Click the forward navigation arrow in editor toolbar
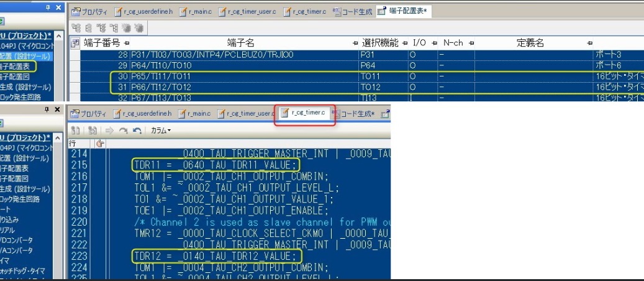The height and width of the screenshot is (281, 644). (x=110, y=131)
